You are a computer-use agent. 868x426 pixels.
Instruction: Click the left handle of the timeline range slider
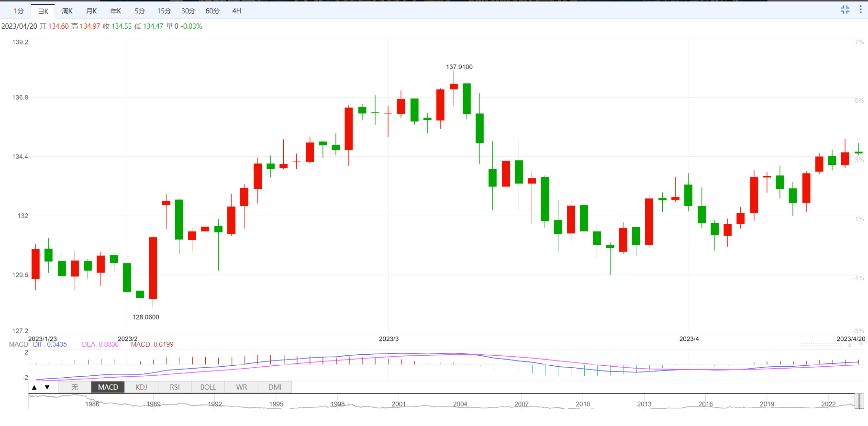click(x=856, y=401)
